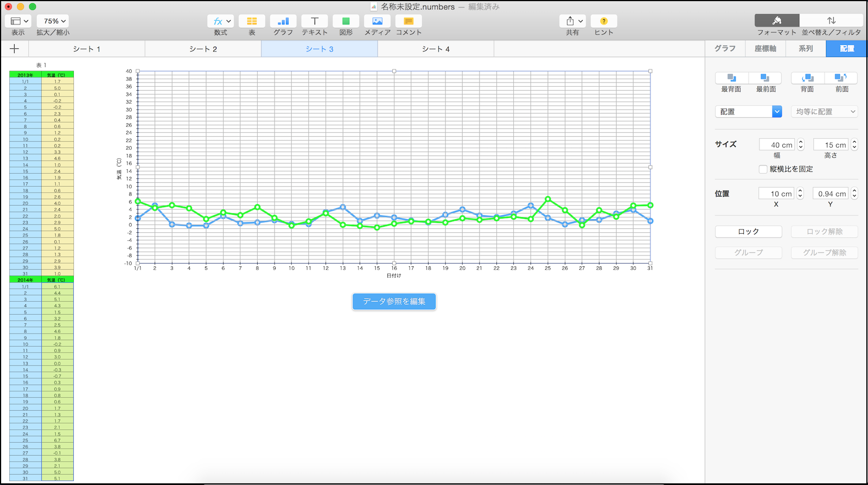Bring chart to 最前面 (front)
Image resolution: width=868 pixels, height=485 pixels.
point(765,78)
